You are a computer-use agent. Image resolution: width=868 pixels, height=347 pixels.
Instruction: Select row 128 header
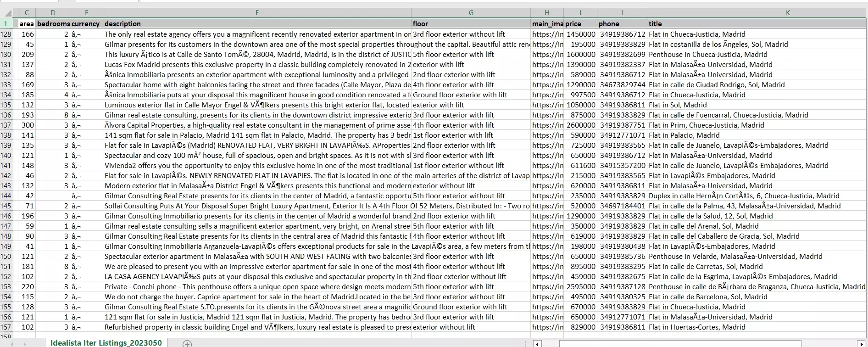point(6,34)
